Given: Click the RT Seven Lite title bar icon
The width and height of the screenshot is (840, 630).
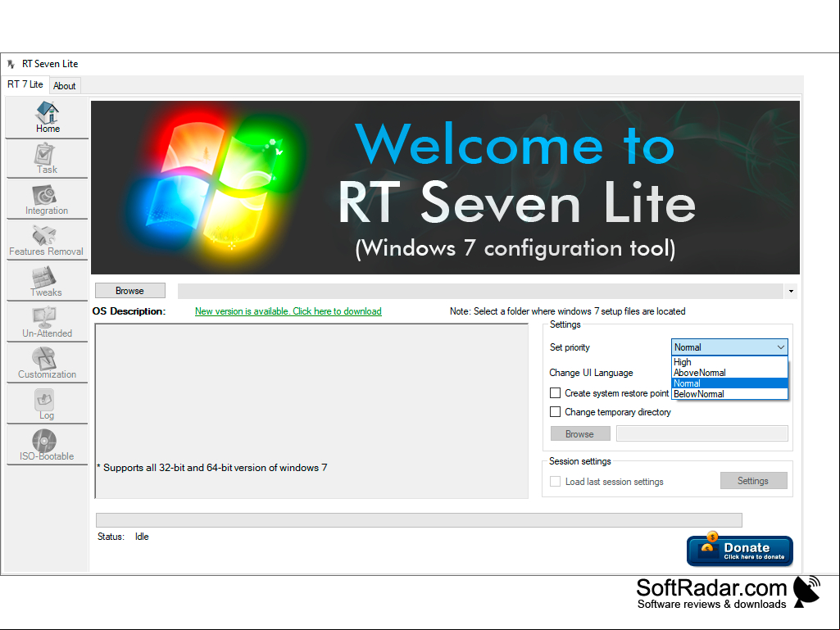Looking at the screenshot, I should pos(11,64).
